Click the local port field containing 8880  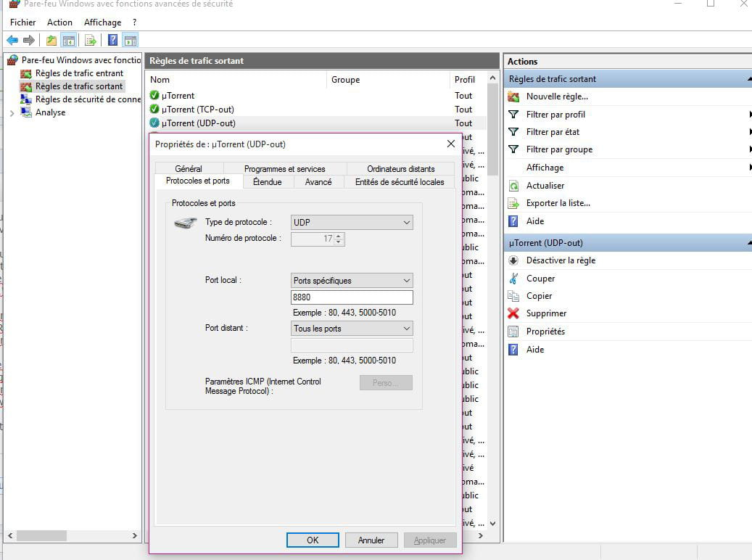tap(352, 297)
